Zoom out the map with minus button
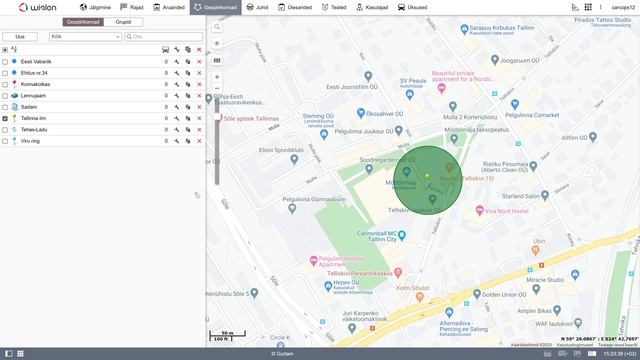Viewport: 640px width, 360px height. click(217, 88)
